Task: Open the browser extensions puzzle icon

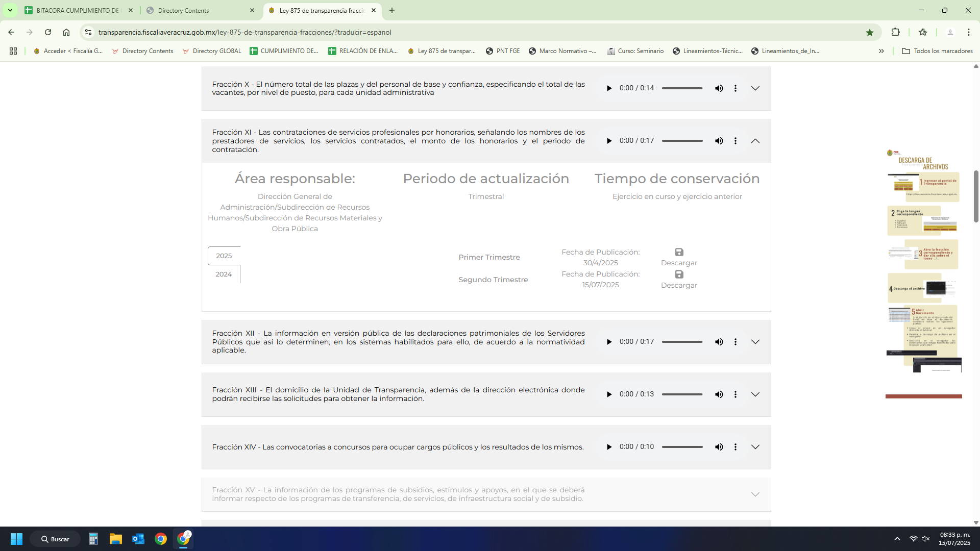Action: [x=895, y=32]
